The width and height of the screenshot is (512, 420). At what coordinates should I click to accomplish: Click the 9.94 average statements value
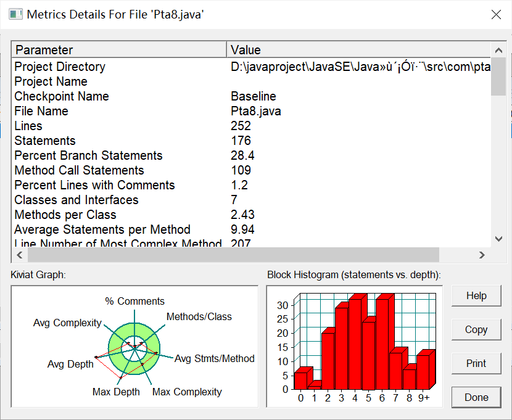(242, 229)
